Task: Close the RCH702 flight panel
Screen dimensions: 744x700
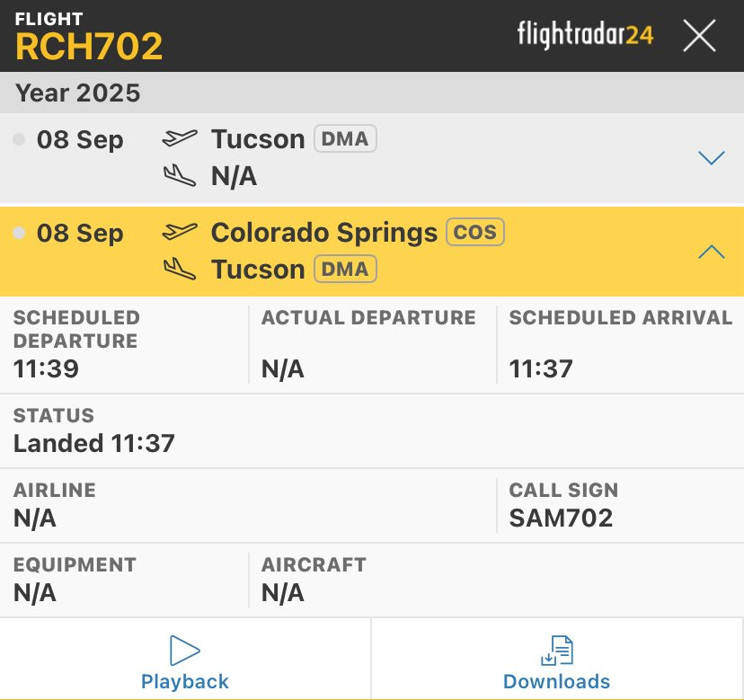Action: 699,36
